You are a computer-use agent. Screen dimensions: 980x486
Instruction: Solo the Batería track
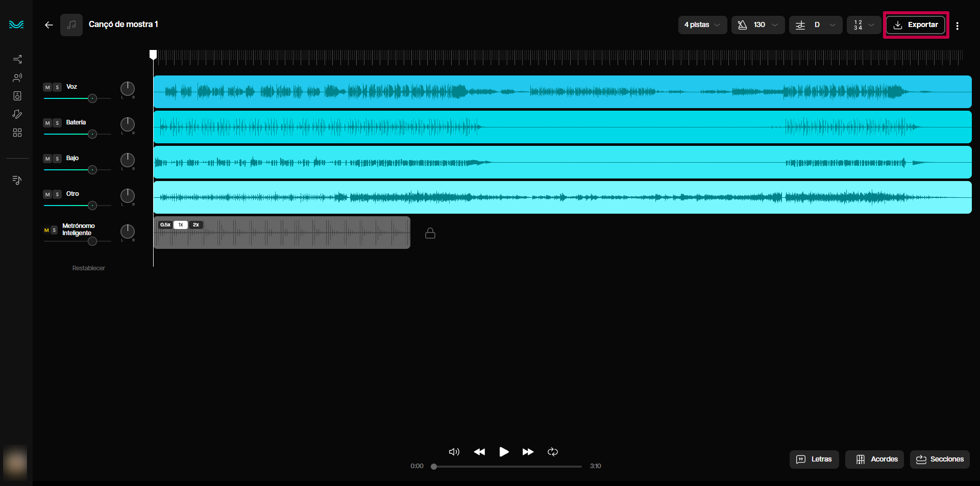[57, 123]
